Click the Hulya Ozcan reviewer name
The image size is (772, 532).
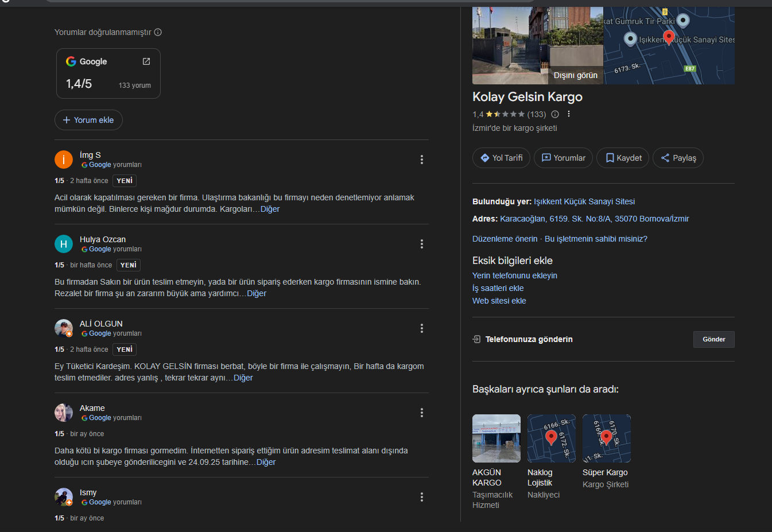tap(103, 239)
